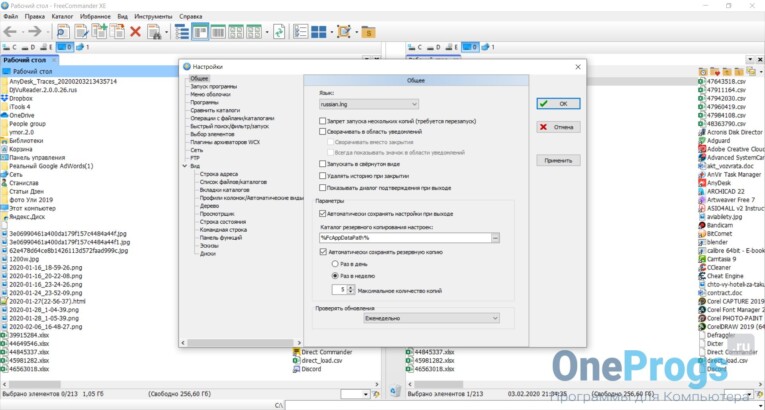The image size is (765, 410).
Task: Click the history clock folder icon in right panel
Action: click(x=703, y=72)
